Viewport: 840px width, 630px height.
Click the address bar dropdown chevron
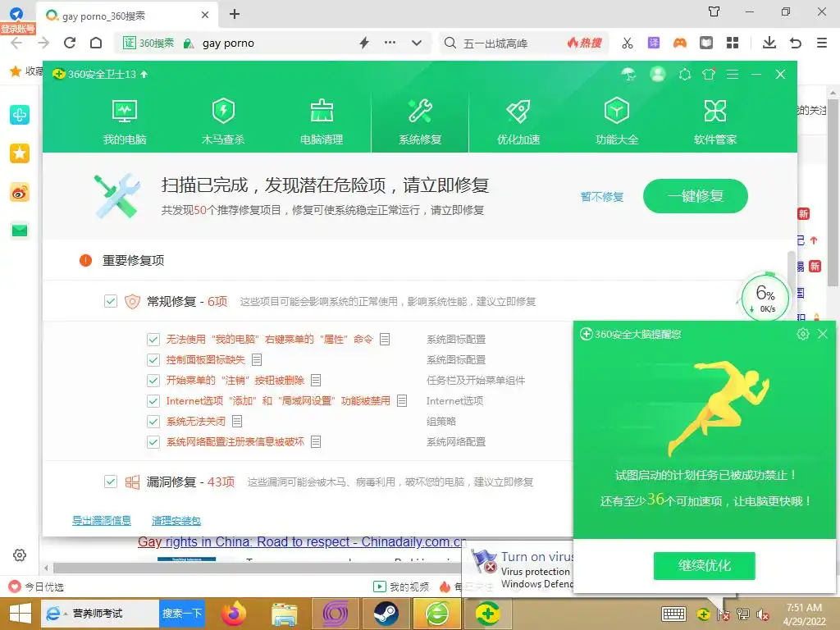[x=417, y=43]
